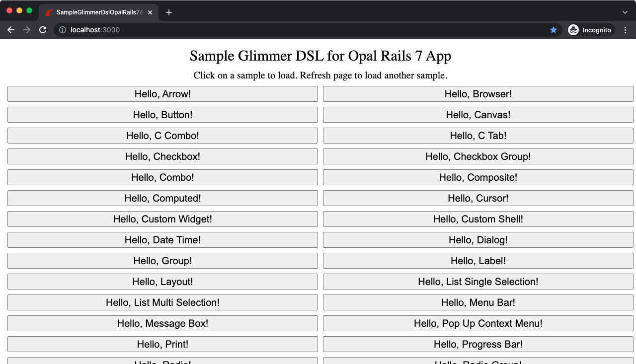Launch the Hello, Dialog! sample

tap(478, 240)
